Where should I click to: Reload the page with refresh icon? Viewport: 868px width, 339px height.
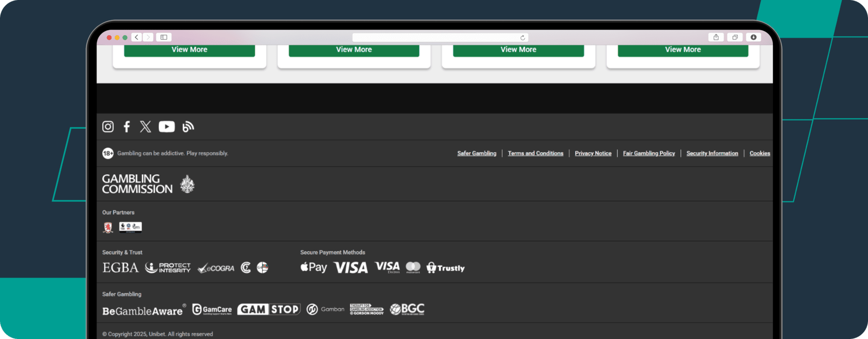point(522,37)
